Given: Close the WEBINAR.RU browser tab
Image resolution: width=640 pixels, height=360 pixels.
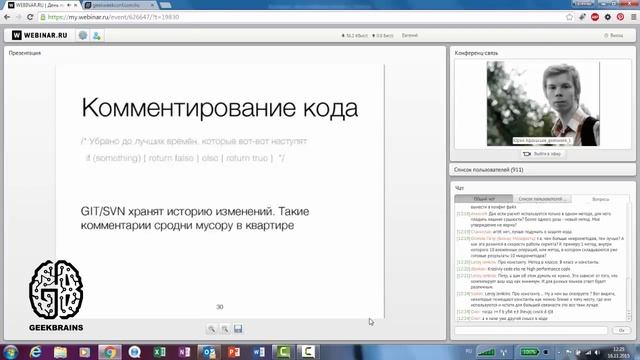Looking at the screenshot, I should coord(76,5).
